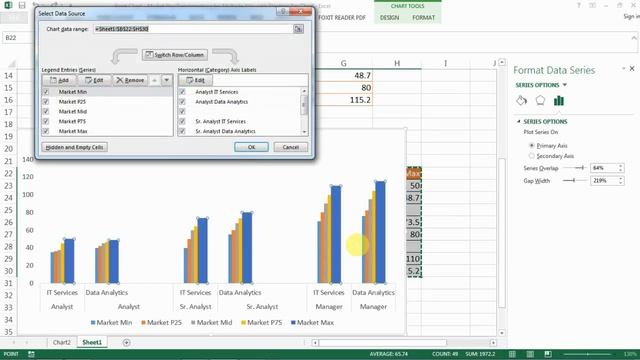
Task: Close the Format Data Series pane
Action: 632,69
